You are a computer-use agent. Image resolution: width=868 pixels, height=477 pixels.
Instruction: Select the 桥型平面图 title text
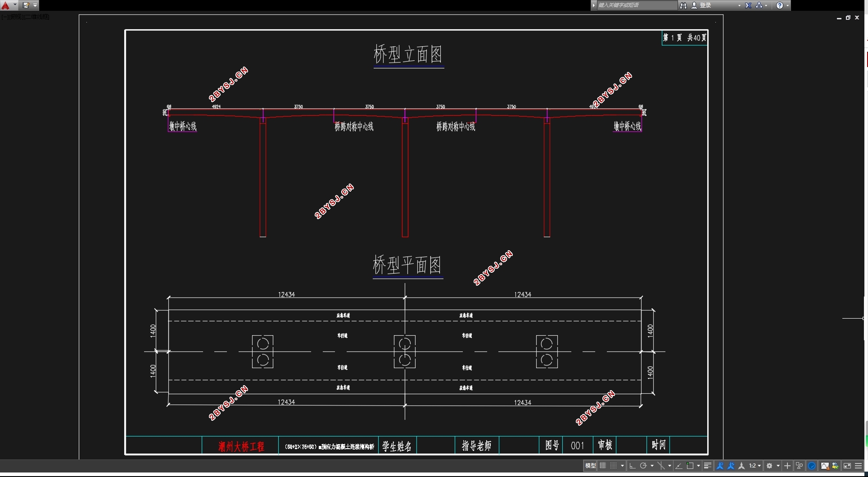click(x=407, y=265)
